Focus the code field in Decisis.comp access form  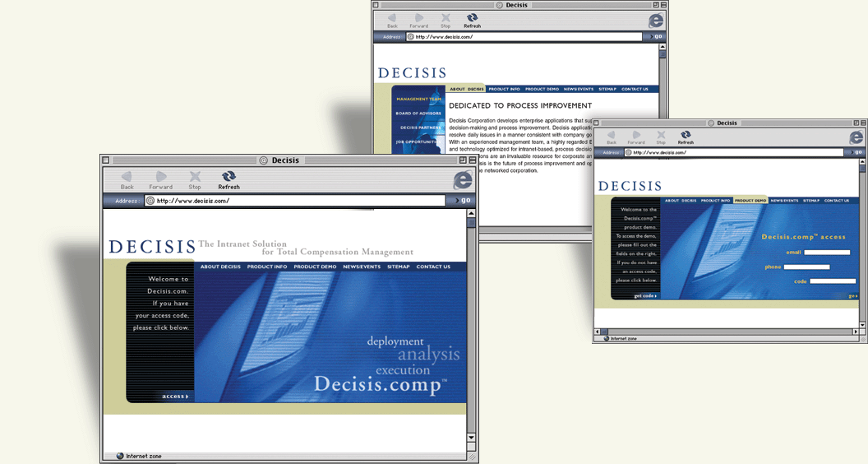pyautogui.click(x=833, y=281)
